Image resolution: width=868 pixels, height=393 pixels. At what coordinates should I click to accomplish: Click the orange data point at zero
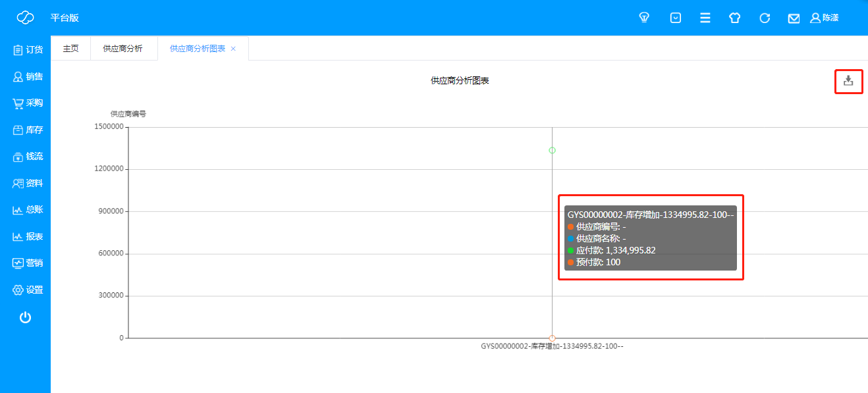coord(552,338)
